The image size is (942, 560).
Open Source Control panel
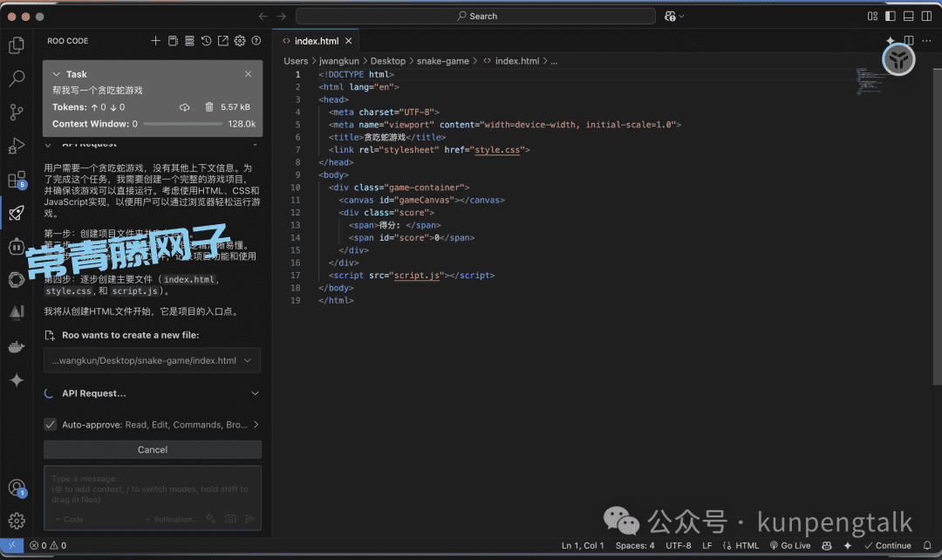(x=17, y=112)
